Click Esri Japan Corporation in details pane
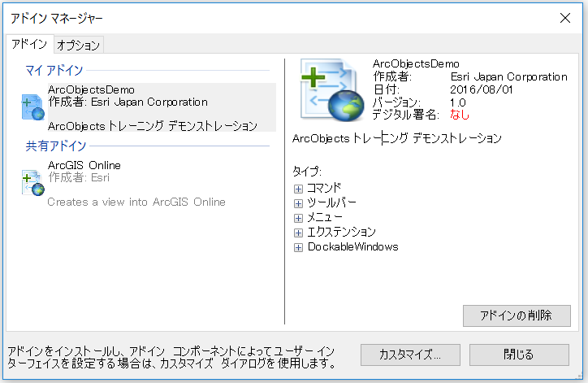Viewport: 588px width, 383px height. tap(509, 76)
